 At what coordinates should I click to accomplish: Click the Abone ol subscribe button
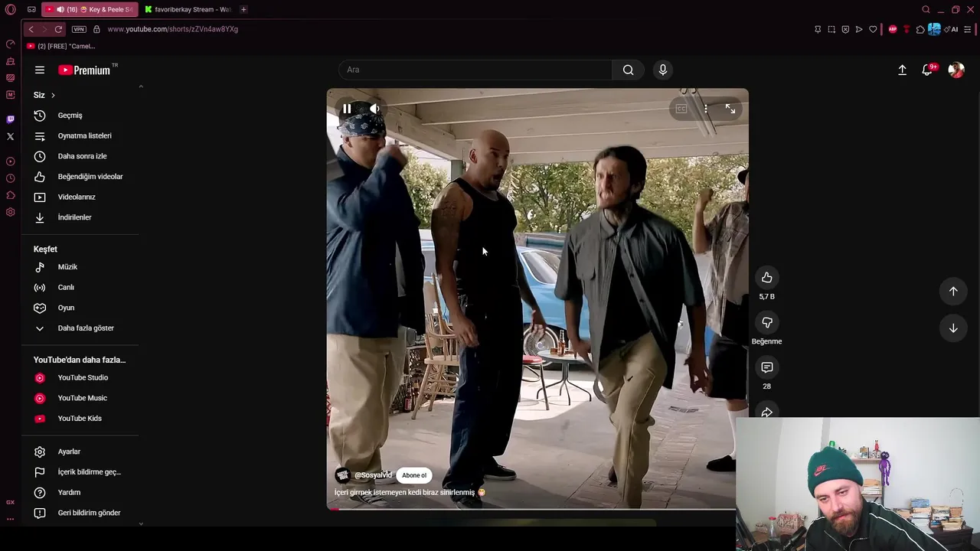pyautogui.click(x=414, y=475)
